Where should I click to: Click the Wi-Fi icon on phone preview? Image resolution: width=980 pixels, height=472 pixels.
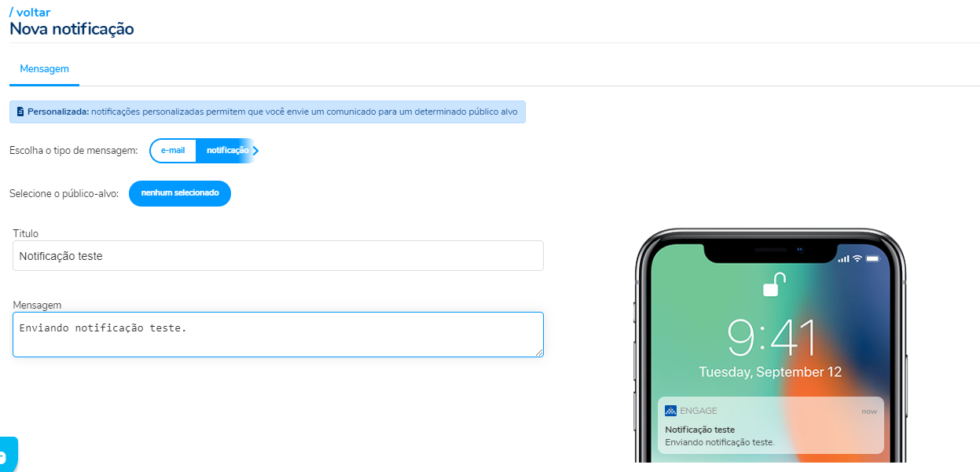tap(857, 258)
